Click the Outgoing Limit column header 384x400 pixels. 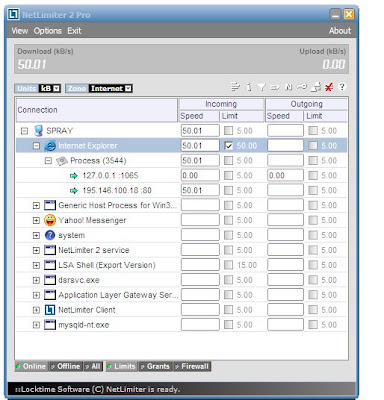[x=325, y=116]
